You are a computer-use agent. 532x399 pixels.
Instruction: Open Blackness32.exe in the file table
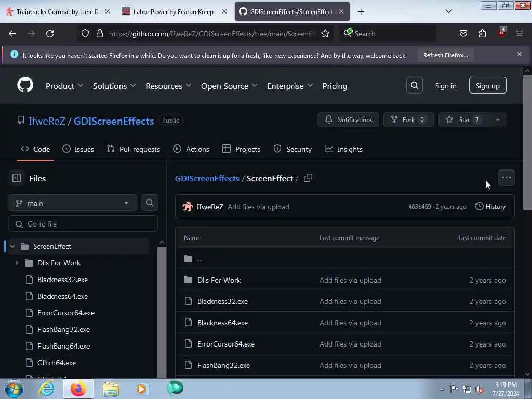click(x=222, y=301)
